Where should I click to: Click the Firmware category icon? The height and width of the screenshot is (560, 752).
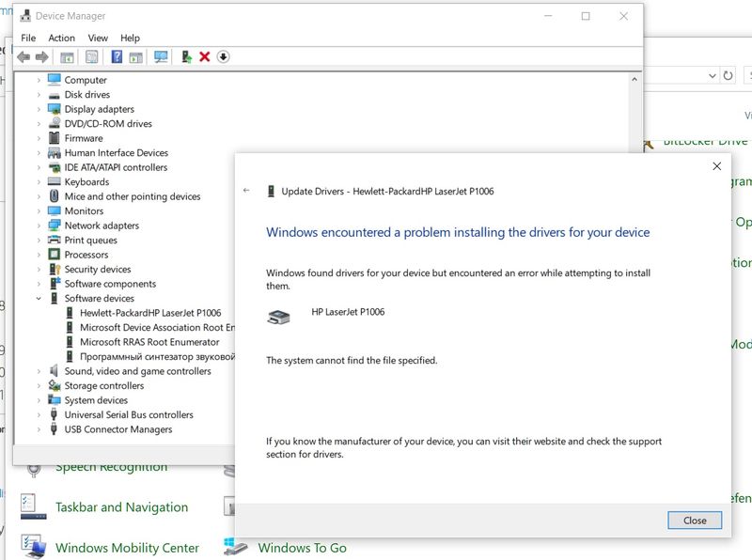pos(55,138)
